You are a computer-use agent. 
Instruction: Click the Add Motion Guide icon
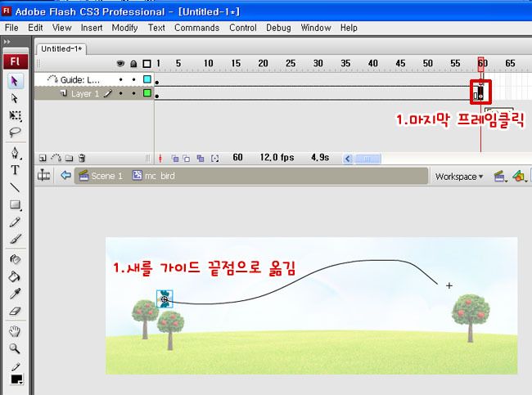pyautogui.click(x=56, y=158)
